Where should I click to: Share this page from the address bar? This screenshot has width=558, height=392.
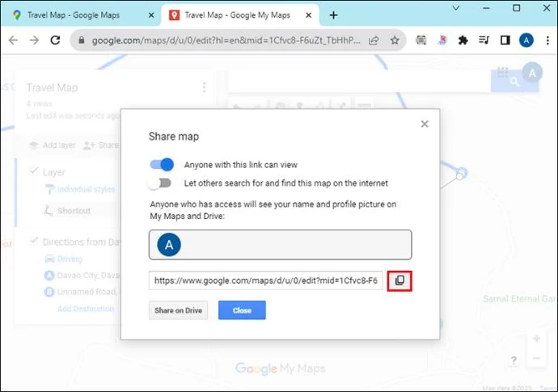coord(374,40)
